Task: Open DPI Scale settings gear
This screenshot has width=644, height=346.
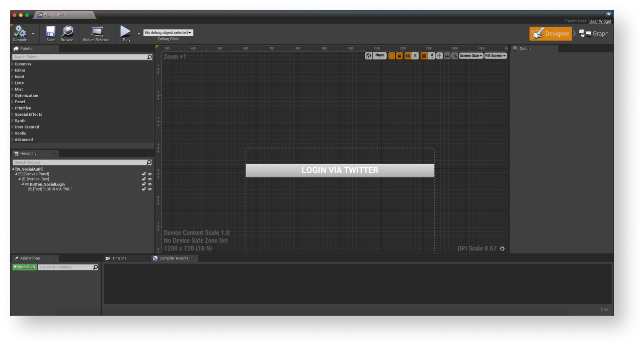Action: click(x=502, y=249)
